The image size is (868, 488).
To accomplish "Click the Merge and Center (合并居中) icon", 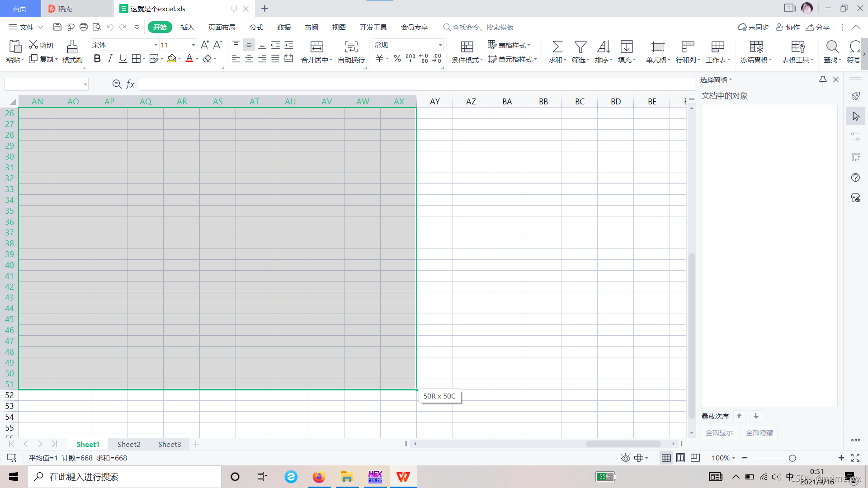I will 316,47.
